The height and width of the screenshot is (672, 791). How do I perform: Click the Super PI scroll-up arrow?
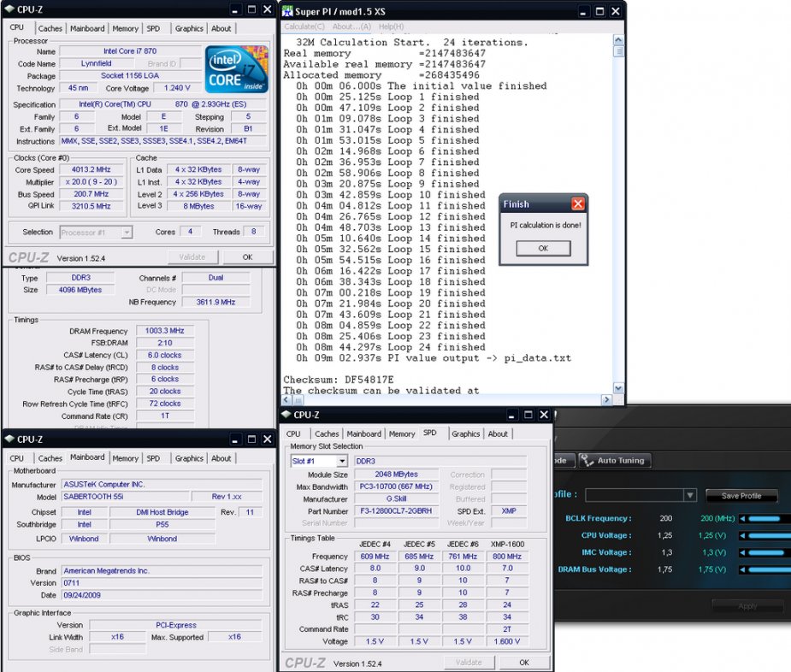618,40
